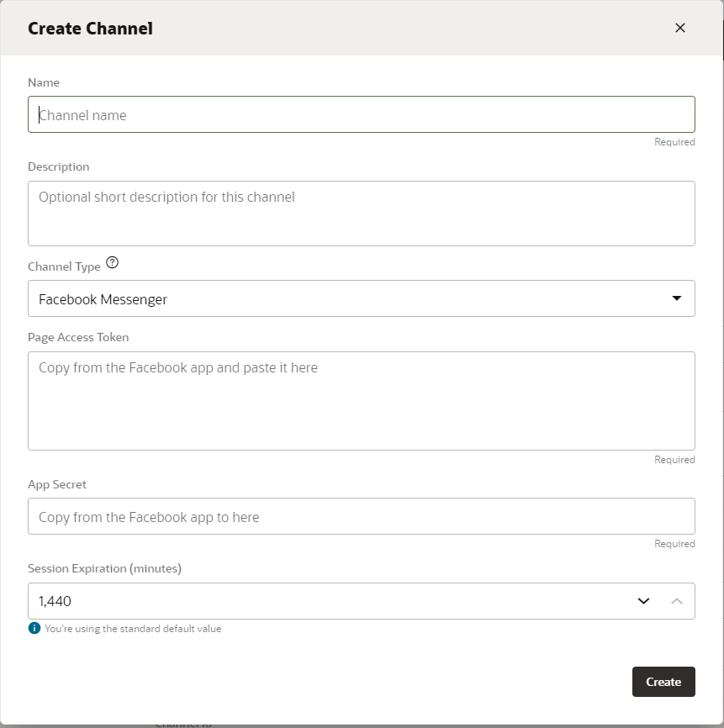Viewport: 724px width, 728px height.
Task: Close the Create Channel dialog
Action: [680, 28]
